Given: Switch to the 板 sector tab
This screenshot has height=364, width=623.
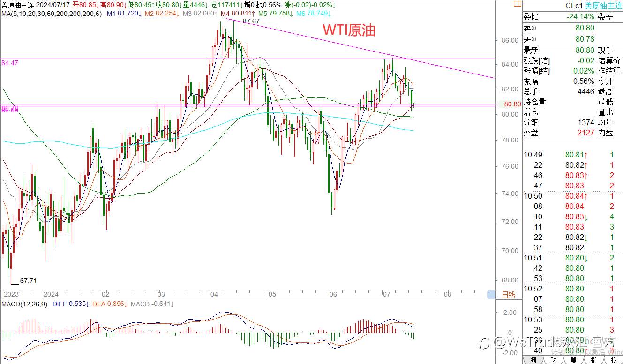Looking at the screenshot, I should coord(613,360).
